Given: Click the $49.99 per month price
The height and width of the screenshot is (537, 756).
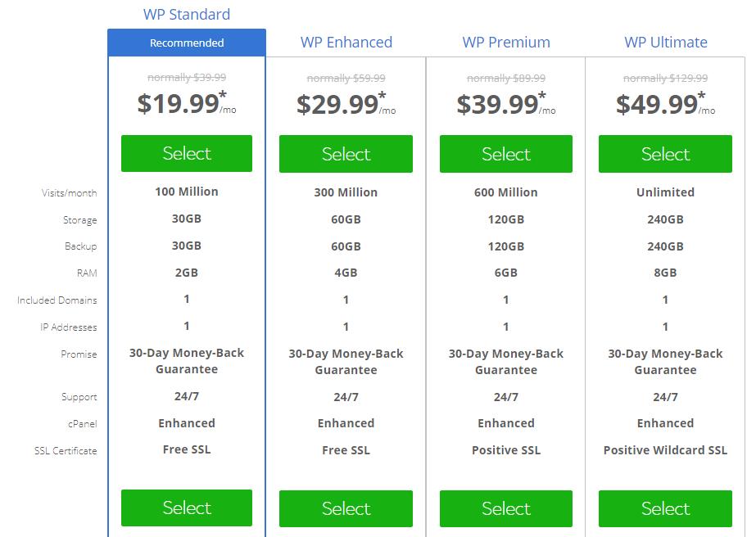Looking at the screenshot, I should click(665, 104).
